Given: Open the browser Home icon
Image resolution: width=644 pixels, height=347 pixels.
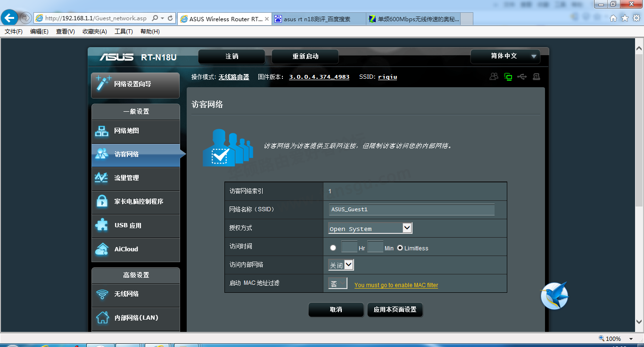Looking at the screenshot, I should coord(613,18).
